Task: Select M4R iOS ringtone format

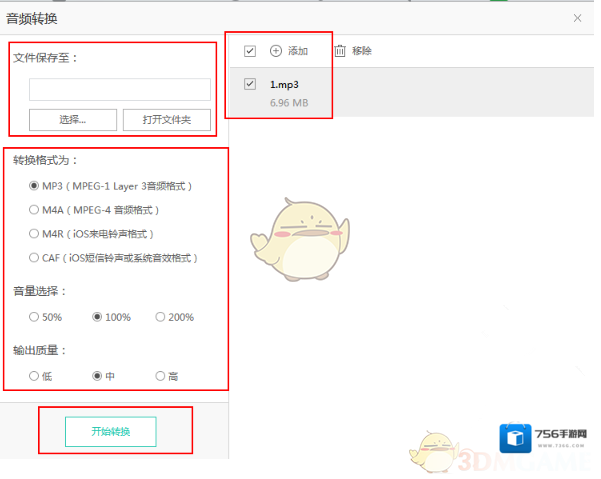Action: pos(34,234)
